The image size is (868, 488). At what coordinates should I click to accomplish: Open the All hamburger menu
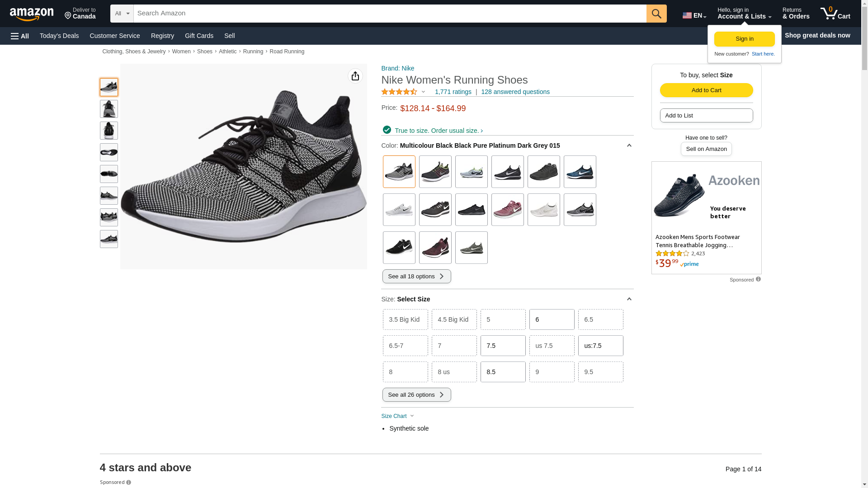coord(20,36)
